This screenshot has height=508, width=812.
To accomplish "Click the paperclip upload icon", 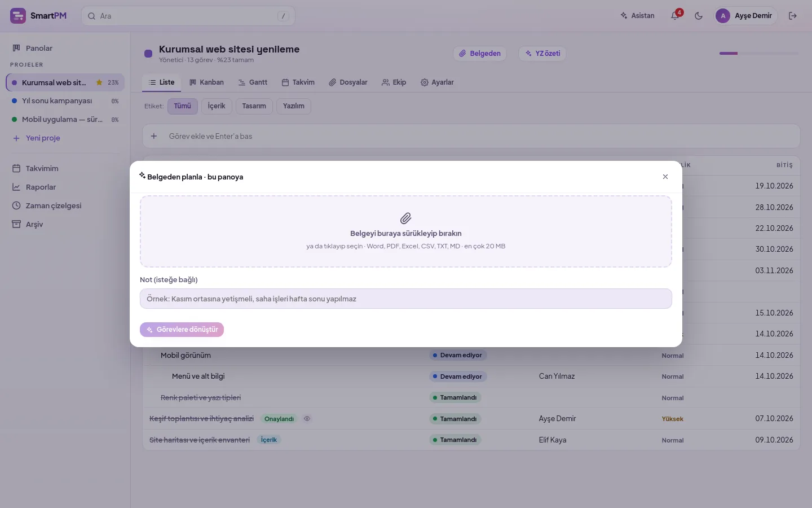I will (406, 218).
